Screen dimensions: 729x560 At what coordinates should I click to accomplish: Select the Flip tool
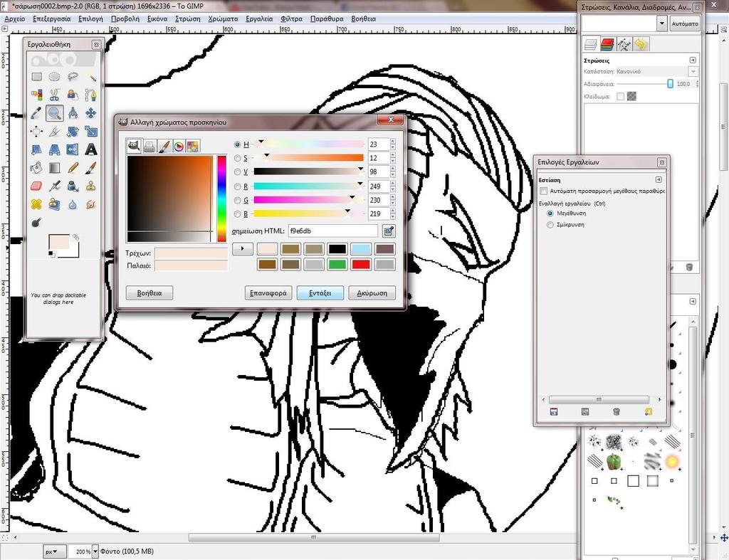click(73, 149)
